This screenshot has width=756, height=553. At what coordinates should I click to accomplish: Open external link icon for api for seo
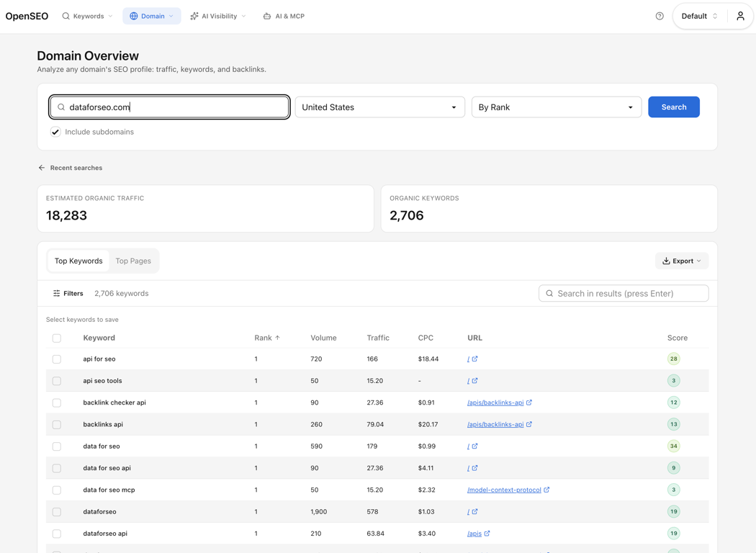[x=474, y=359]
